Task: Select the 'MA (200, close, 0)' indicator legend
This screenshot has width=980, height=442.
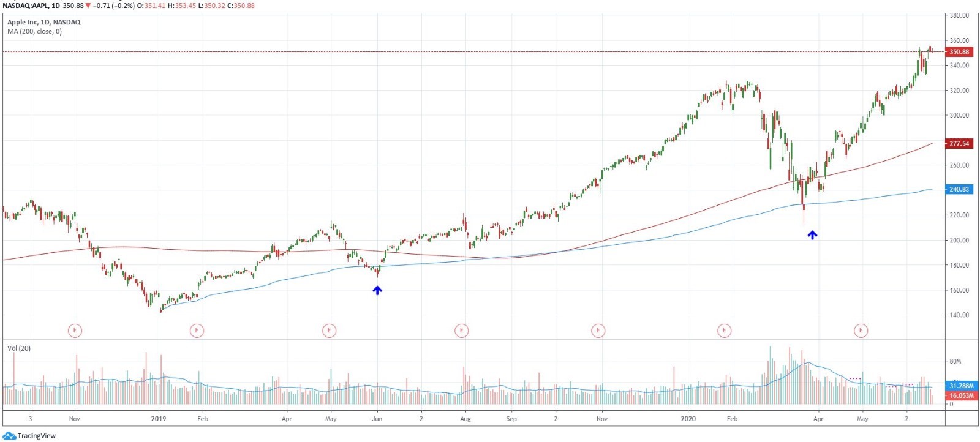Action: [x=34, y=31]
